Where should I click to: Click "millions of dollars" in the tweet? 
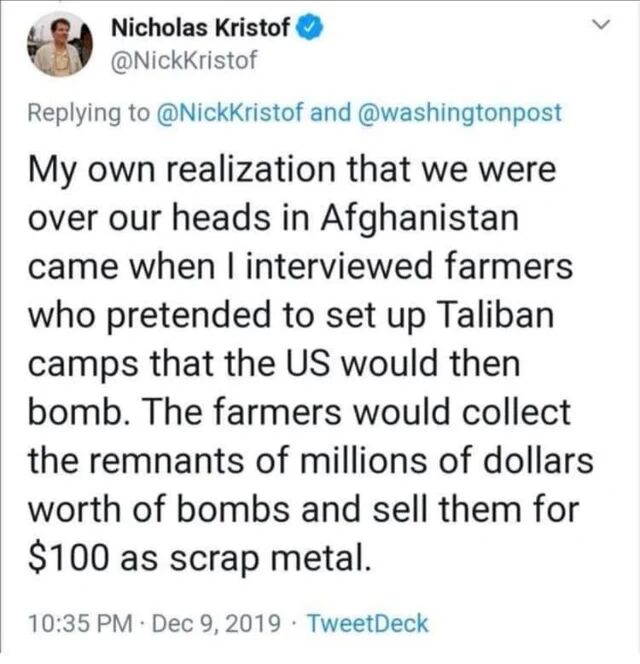(447, 461)
